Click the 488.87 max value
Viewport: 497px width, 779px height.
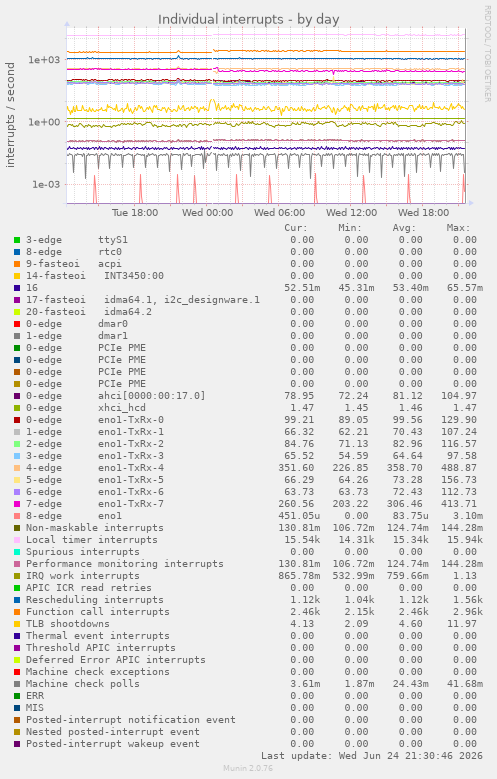[459, 468]
